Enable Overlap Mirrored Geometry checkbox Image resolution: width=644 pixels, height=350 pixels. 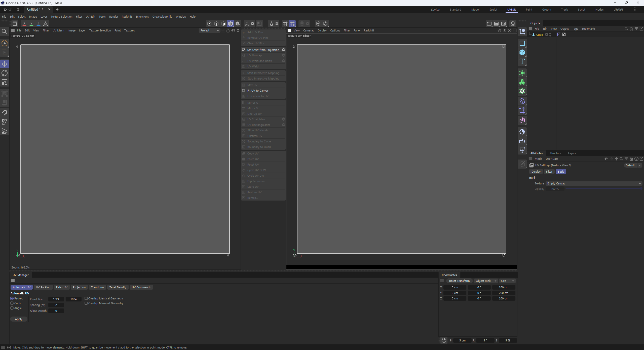[x=86, y=303]
